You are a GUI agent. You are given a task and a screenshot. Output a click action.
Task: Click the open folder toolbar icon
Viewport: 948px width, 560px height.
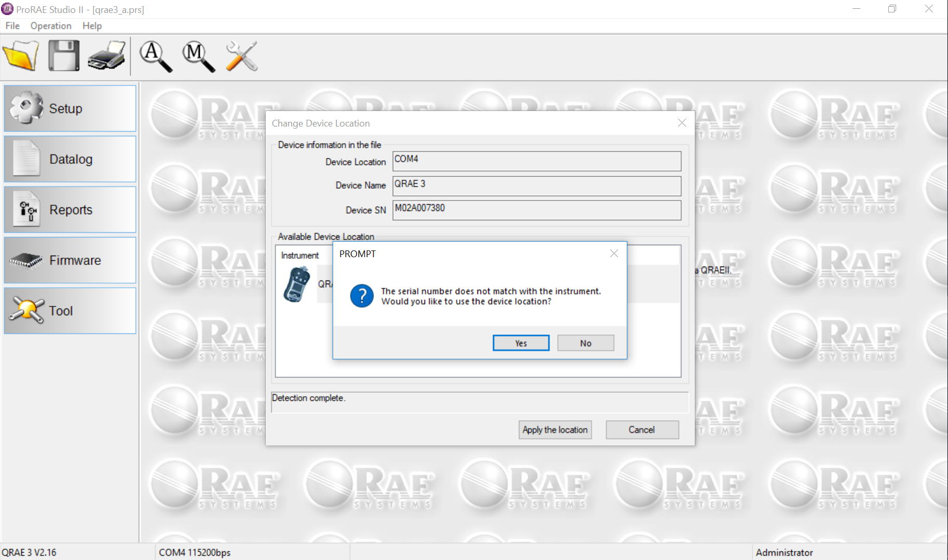pyautogui.click(x=21, y=56)
